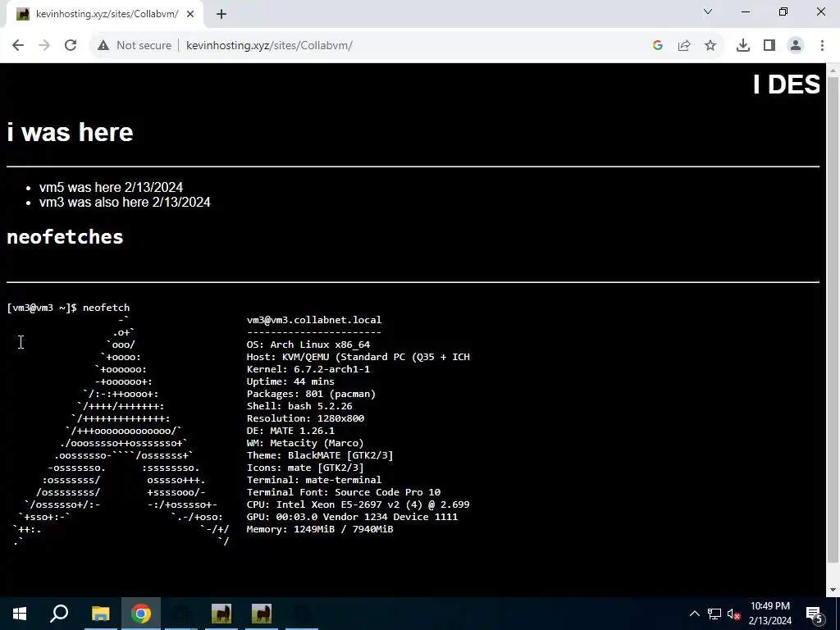Image resolution: width=840 pixels, height=630 pixels.
Task: Select the kevinhosting.xyz/sites/Collabvm/ tab
Action: coord(104,14)
